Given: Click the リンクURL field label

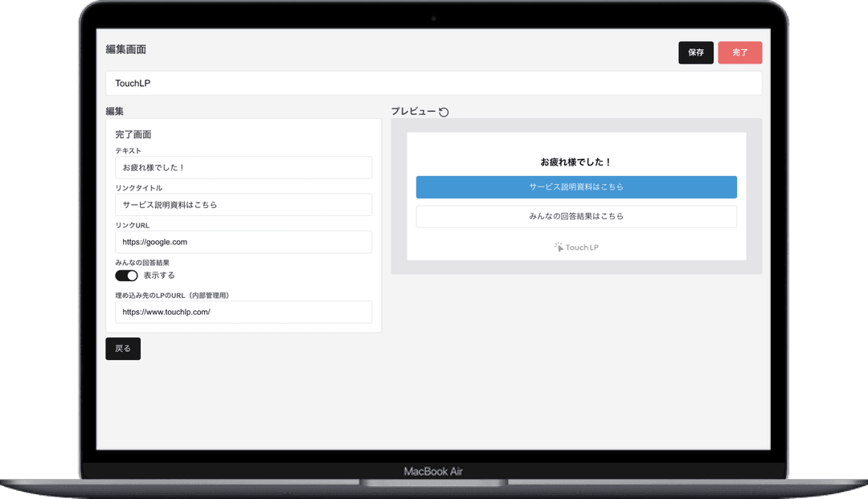Looking at the screenshot, I should point(133,226).
